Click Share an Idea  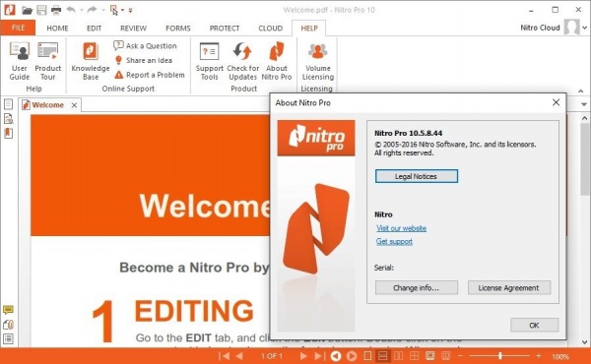[x=143, y=60]
